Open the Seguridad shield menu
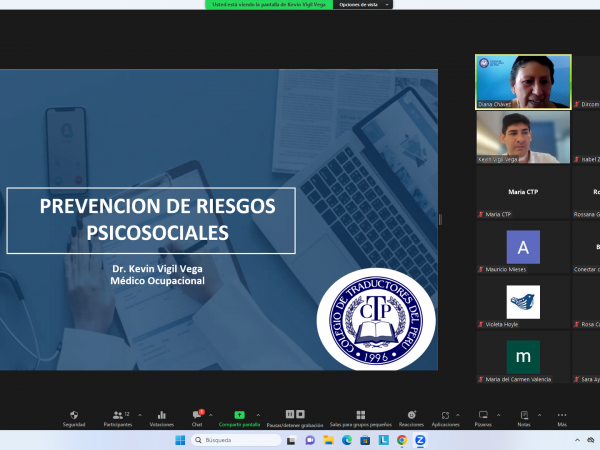 (74, 419)
